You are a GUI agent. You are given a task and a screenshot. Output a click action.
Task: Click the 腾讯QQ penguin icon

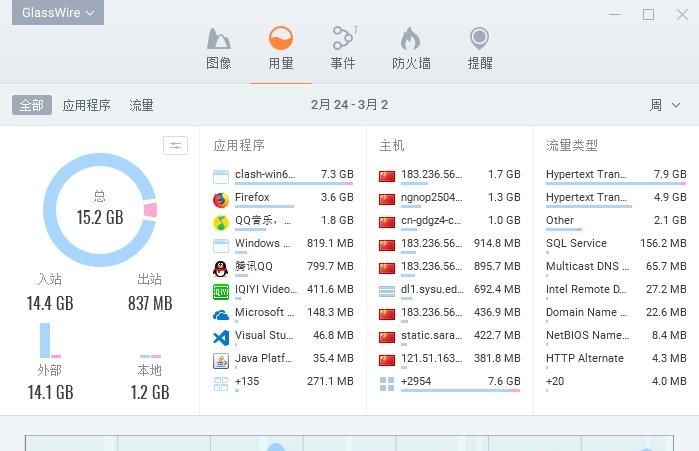(x=221, y=269)
